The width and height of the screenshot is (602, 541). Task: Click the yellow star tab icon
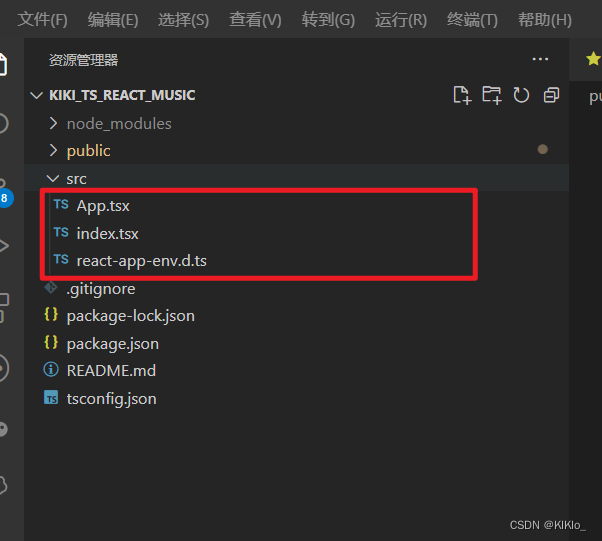click(593, 59)
